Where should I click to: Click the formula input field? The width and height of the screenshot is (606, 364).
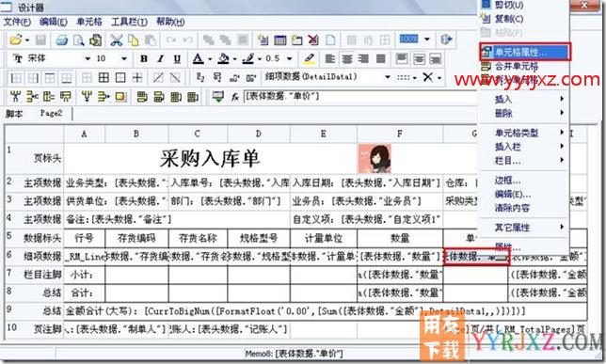359,97
